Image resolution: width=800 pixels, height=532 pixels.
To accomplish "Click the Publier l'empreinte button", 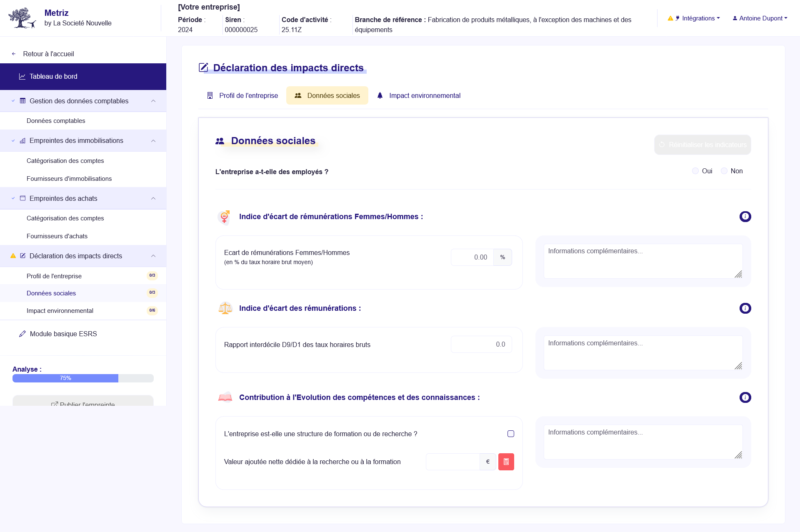I will [83, 404].
